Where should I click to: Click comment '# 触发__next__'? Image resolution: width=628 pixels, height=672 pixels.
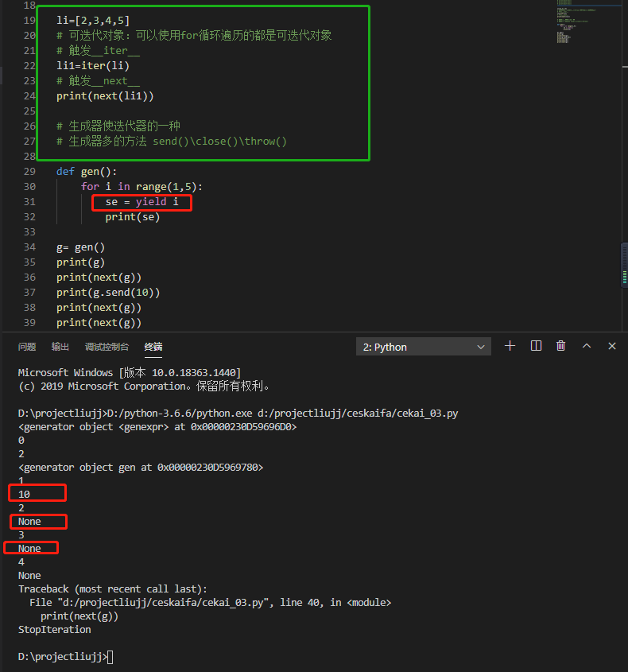98,81
